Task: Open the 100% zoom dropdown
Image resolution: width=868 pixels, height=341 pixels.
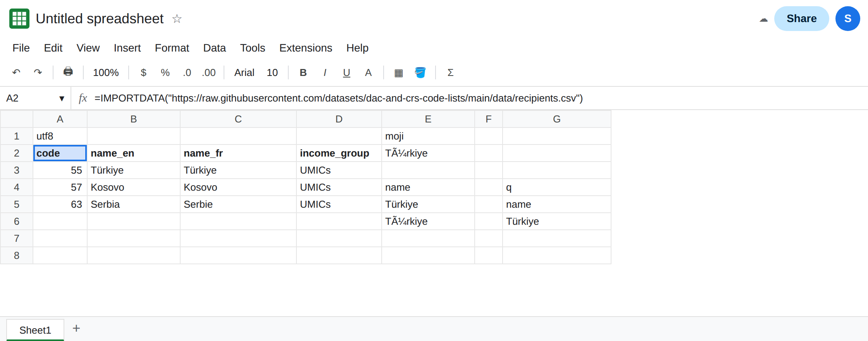Action: tap(106, 72)
